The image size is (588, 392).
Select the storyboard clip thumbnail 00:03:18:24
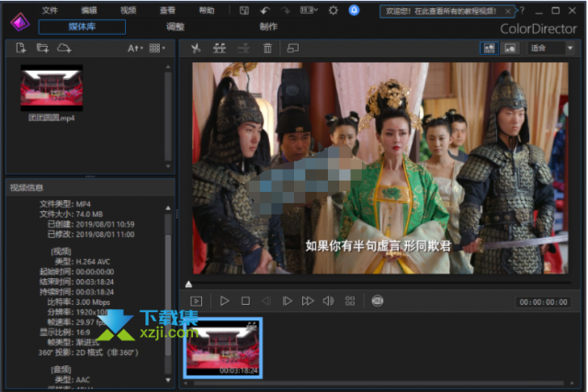(x=223, y=348)
